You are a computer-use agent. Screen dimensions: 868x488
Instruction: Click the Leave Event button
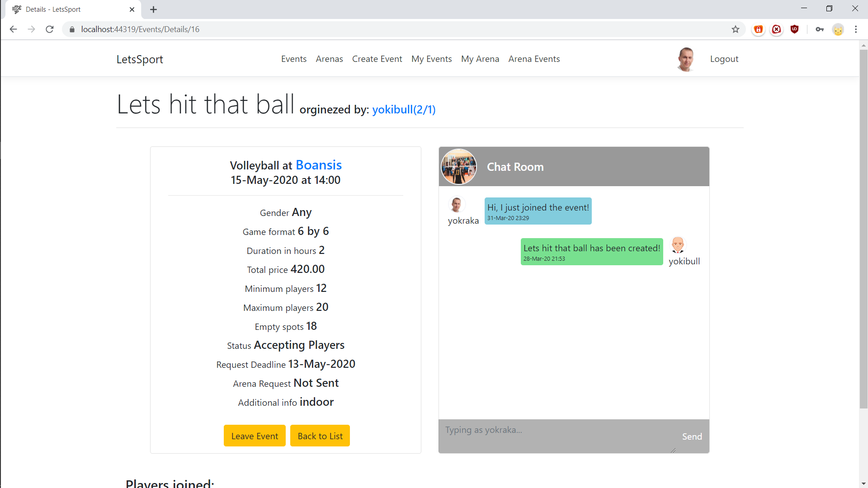coord(255,436)
